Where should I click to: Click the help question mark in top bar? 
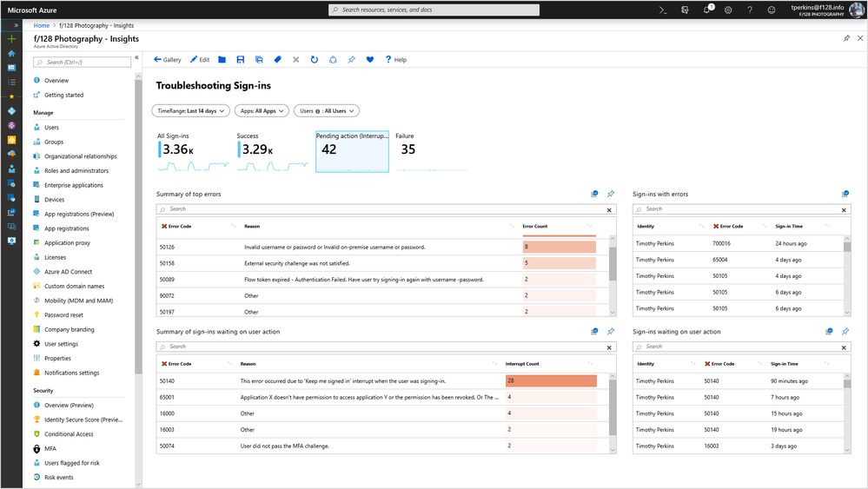pyautogui.click(x=750, y=10)
